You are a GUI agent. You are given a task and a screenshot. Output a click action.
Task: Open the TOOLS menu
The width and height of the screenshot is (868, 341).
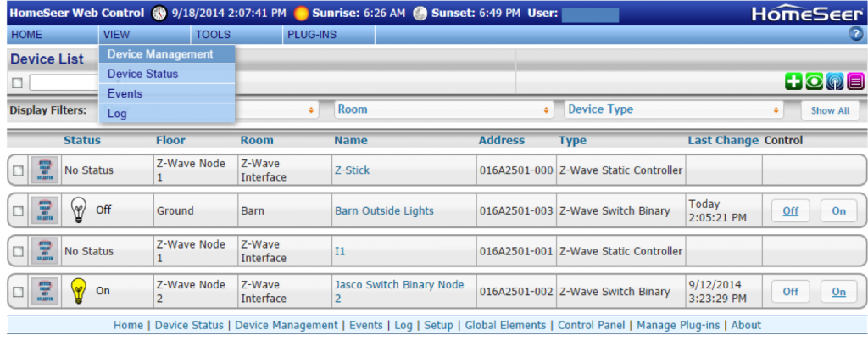click(213, 35)
